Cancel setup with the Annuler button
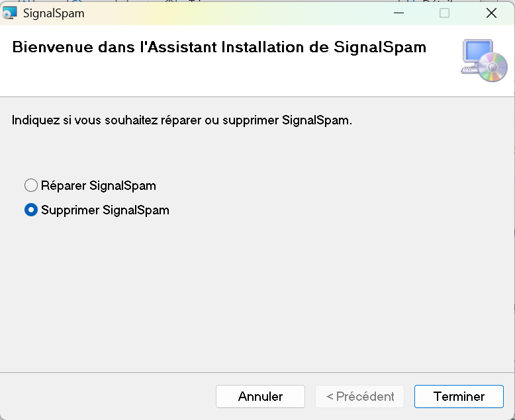Viewport: 515px width, 420px height. coord(260,396)
